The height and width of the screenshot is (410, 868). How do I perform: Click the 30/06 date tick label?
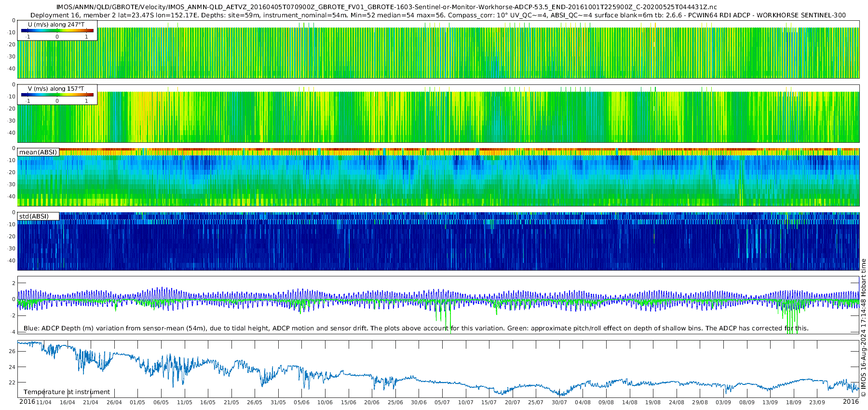pos(419,402)
